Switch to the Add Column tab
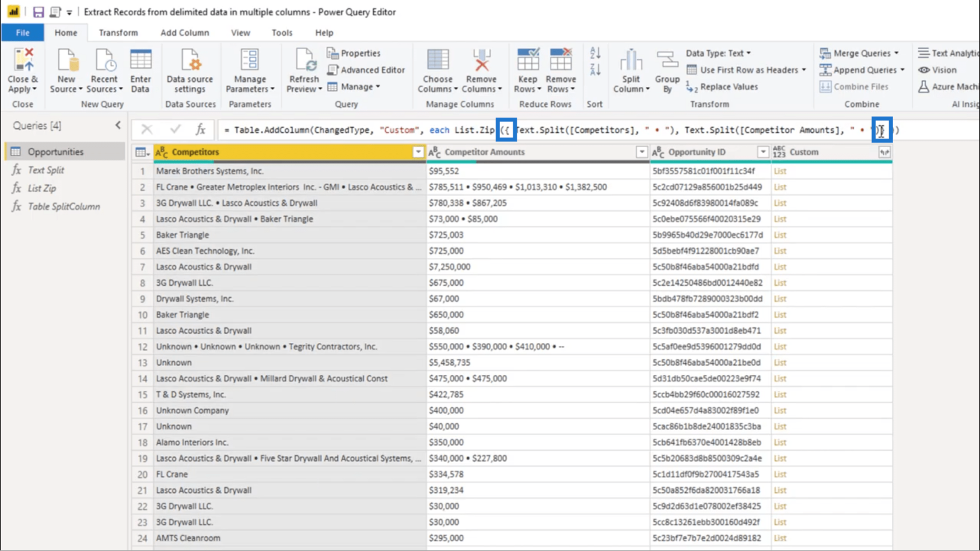Viewport: 980px width, 551px height. click(185, 33)
